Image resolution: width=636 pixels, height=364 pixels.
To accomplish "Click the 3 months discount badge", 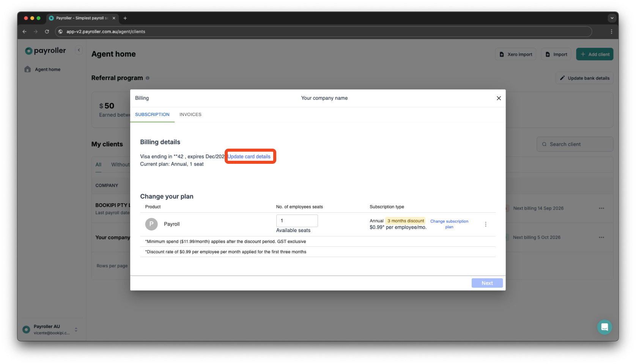I will [x=405, y=221].
